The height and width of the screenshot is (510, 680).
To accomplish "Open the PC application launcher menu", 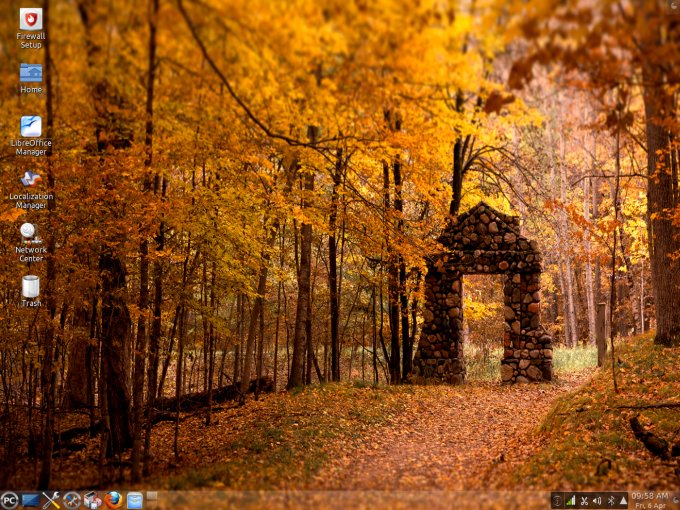I will (10, 500).
